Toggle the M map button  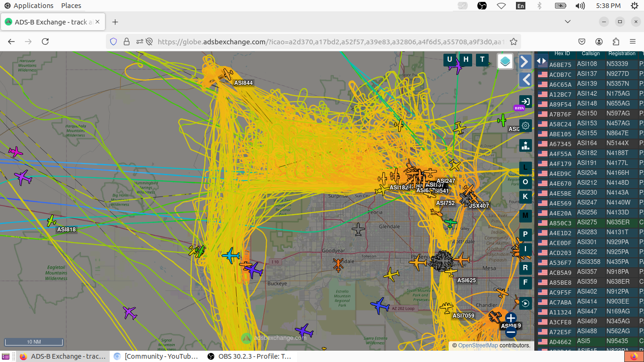coord(525,215)
